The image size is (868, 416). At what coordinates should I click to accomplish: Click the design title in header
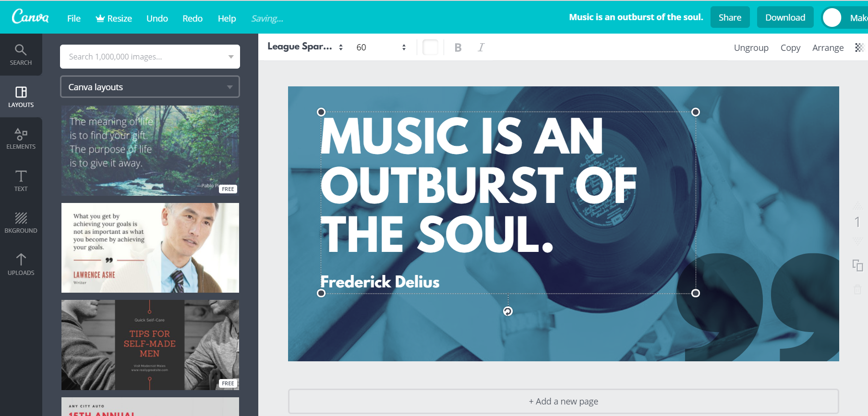tap(636, 17)
